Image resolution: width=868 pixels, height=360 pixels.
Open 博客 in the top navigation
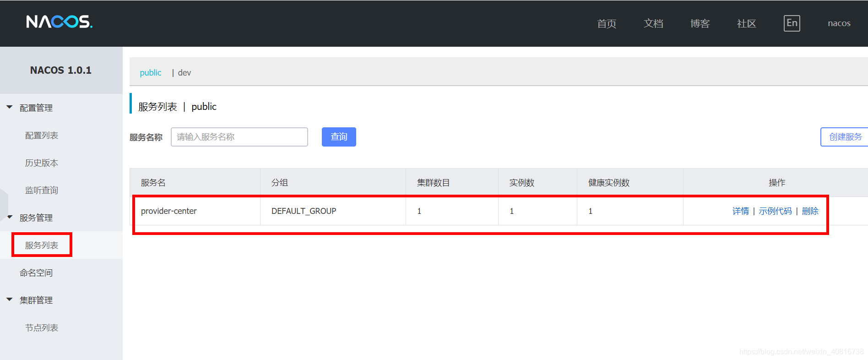tap(700, 23)
